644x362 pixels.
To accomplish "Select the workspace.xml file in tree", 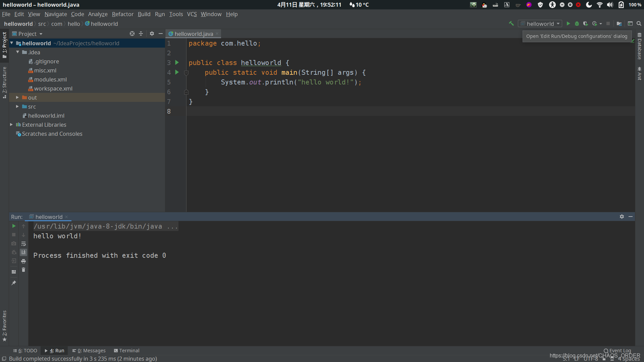I will coord(53,88).
